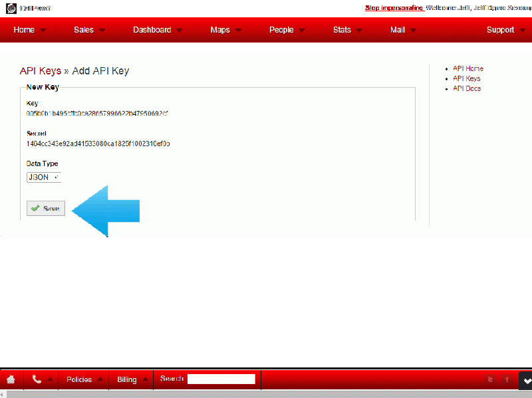The width and height of the screenshot is (532, 398).
Task: Open the Data Type dropdown
Action: 44,177
